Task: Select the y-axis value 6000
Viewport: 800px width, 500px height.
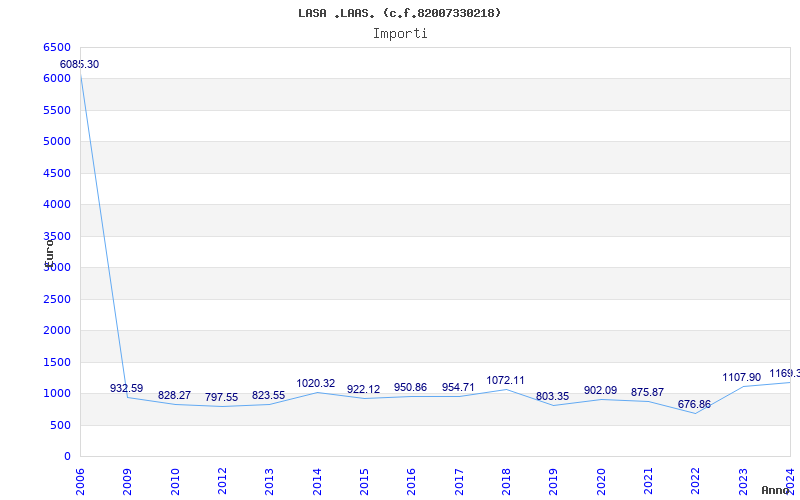Action: coord(57,79)
